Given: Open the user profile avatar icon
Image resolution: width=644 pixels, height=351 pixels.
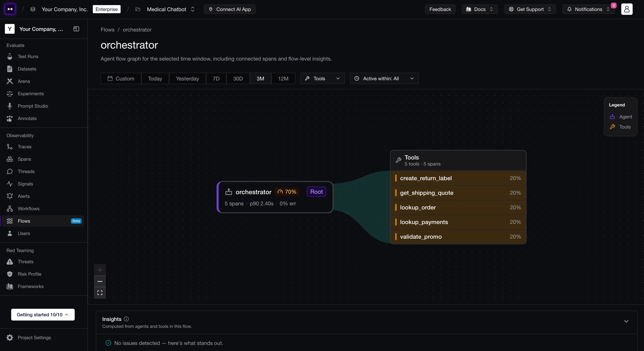Looking at the screenshot, I should [x=627, y=9].
